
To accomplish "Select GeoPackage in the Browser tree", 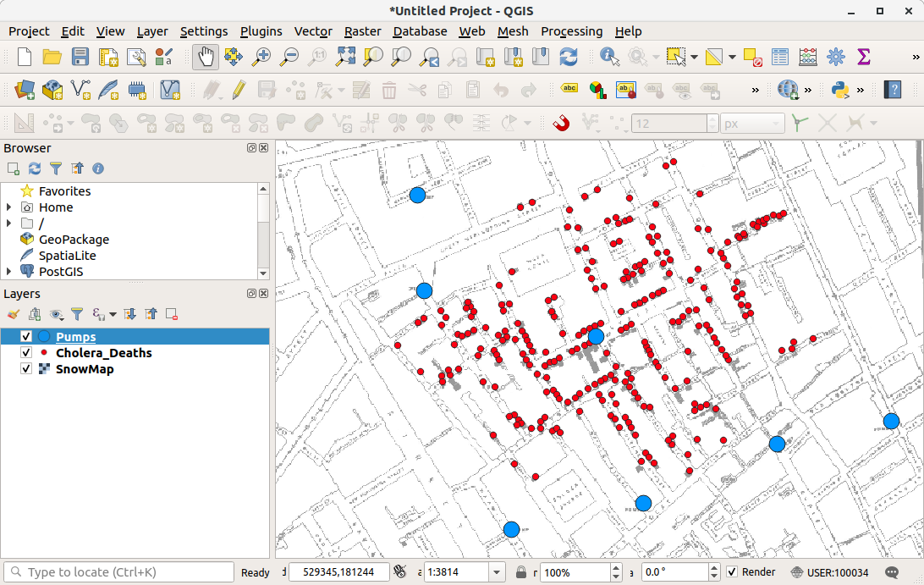I will tap(74, 240).
